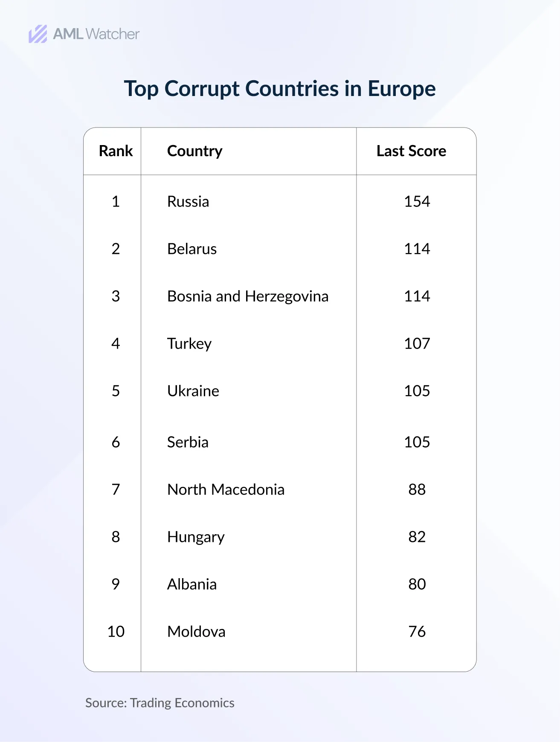Click the Hungary country name
Viewport: 560px width, 742px height.
pyautogui.click(x=196, y=537)
